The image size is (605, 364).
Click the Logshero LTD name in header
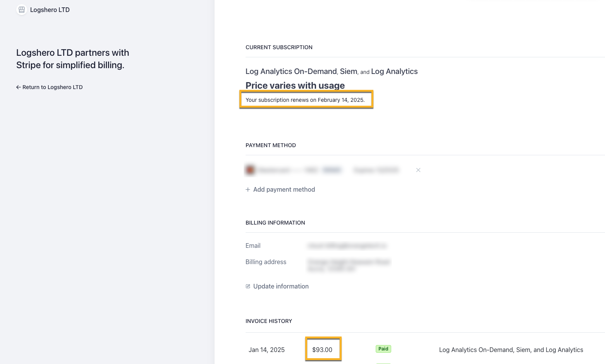(x=50, y=10)
